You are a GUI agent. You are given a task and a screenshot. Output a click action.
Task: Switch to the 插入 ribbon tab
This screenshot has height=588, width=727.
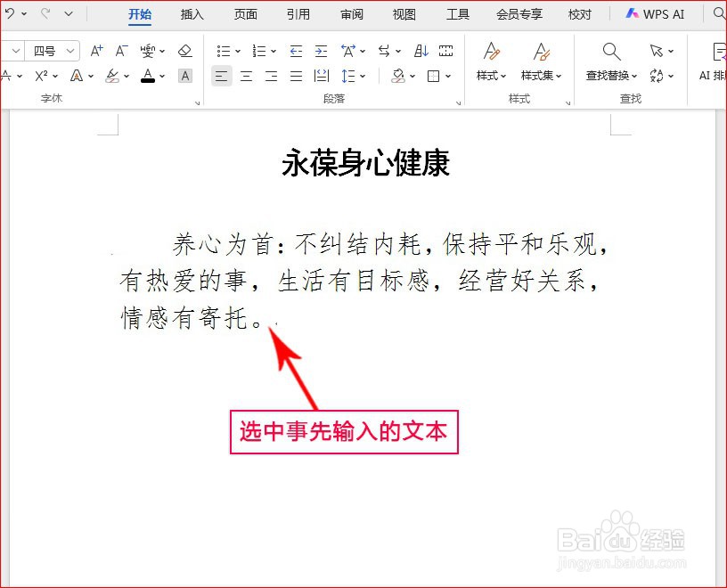tap(192, 14)
